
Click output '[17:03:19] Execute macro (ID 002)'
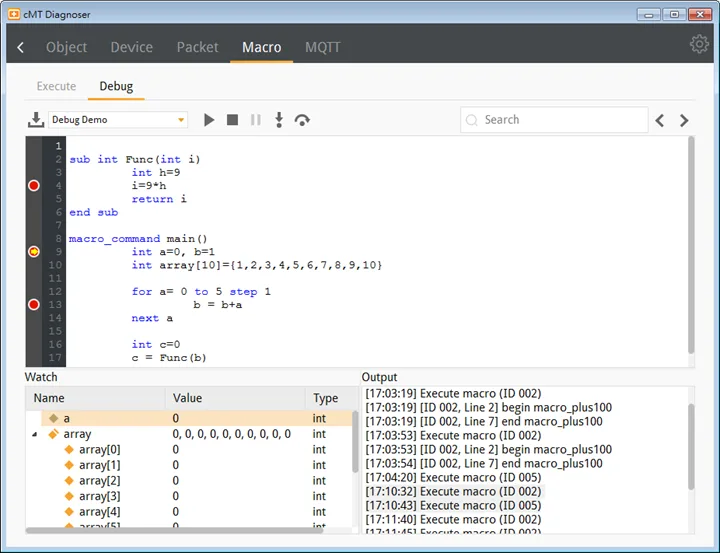[453, 394]
